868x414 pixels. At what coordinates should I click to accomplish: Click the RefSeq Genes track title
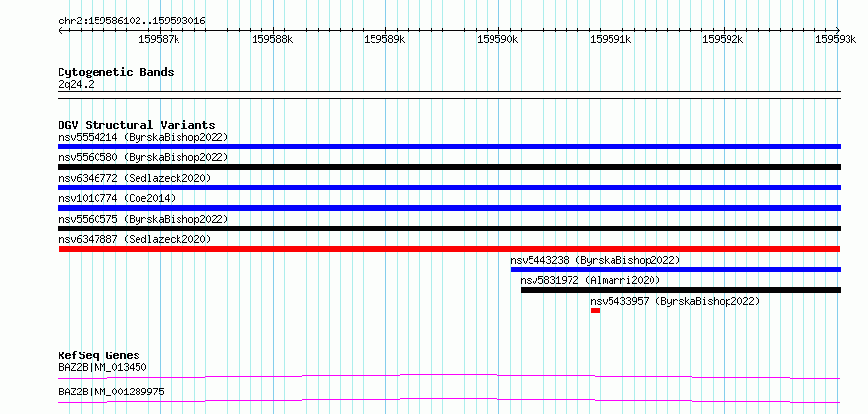99,355
